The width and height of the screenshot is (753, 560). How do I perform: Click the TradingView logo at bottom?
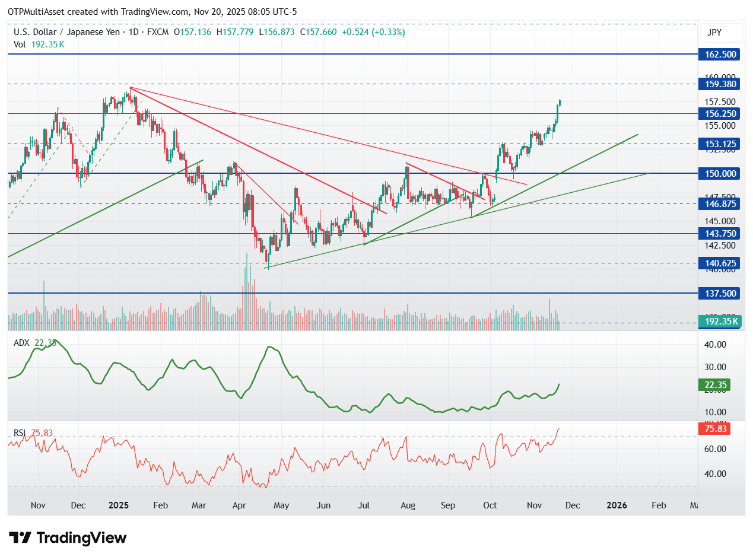(x=68, y=538)
